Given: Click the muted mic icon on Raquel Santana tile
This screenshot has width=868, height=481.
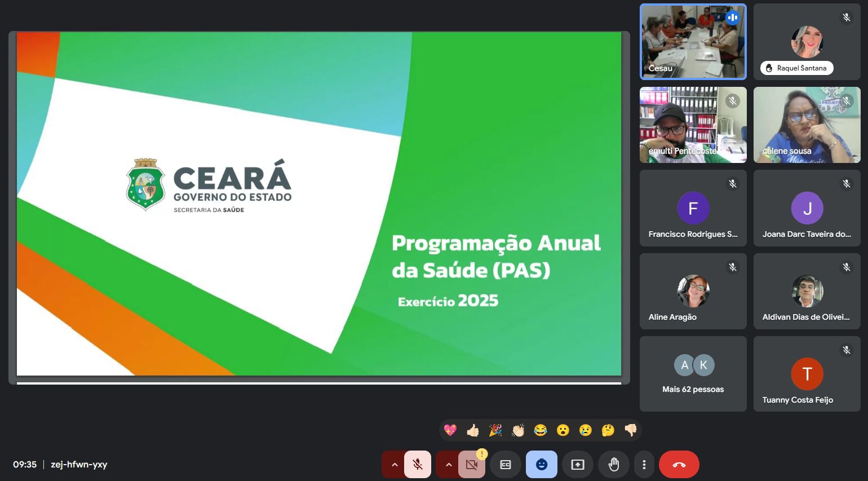Looking at the screenshot, I should tap(846, 17).
